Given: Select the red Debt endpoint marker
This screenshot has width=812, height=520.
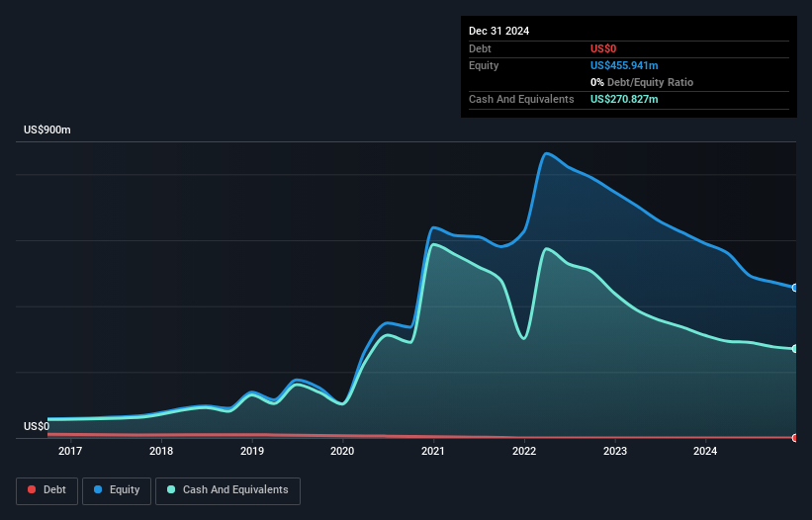Looking at the screenshot, I should (x=795, y=438).
